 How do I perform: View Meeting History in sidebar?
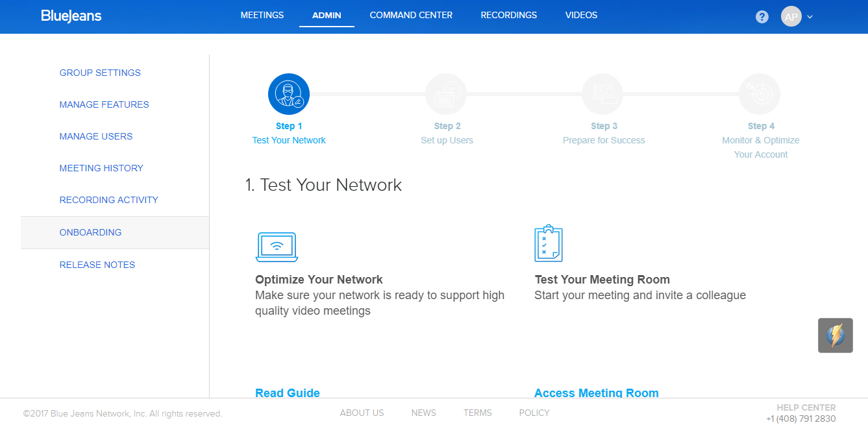pyautogui.click(x=101, y=168)
